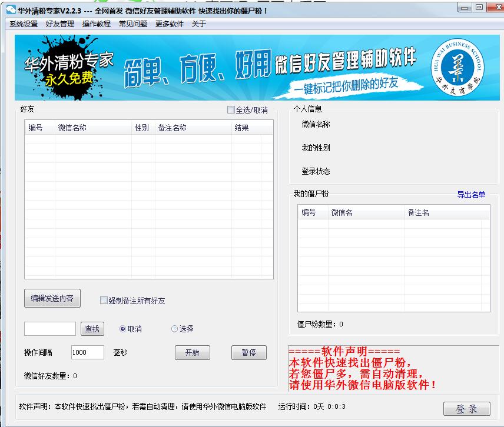The image size is (504, 427).
Task: Click the 备注名称 column header
Action: pos(193,128)
